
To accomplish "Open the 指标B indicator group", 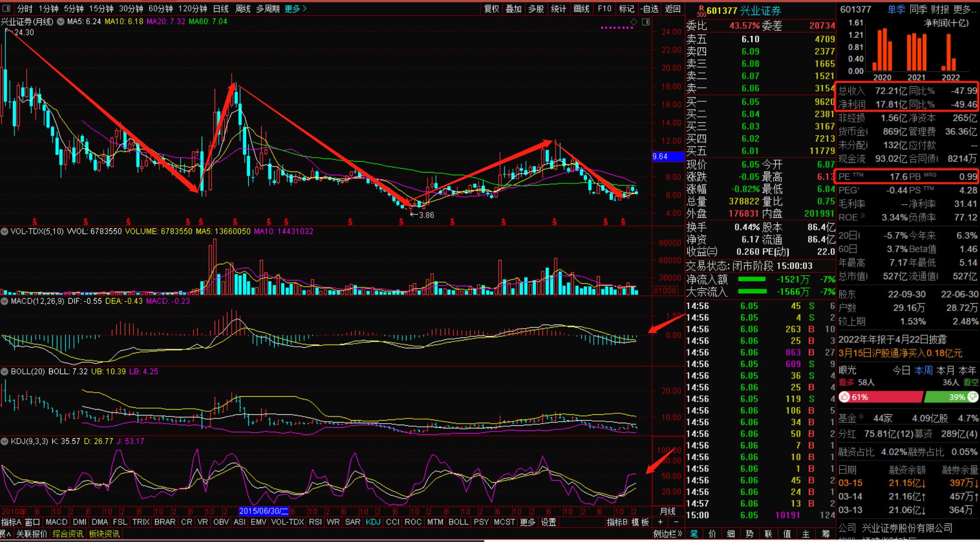I will click(x=617, y=522).
